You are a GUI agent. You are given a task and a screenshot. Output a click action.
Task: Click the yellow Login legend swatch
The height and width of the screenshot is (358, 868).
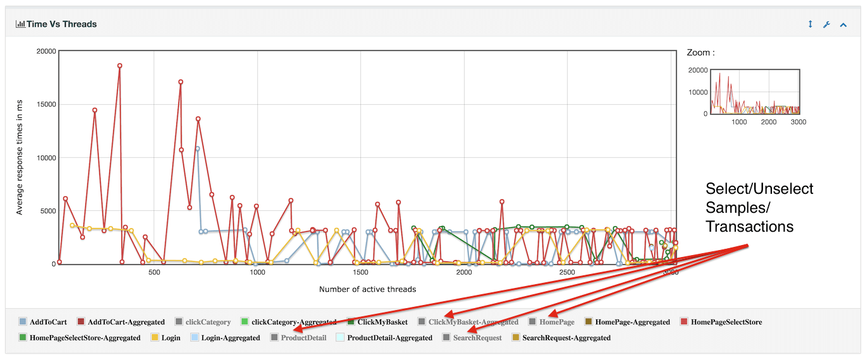tap(154, 338)
